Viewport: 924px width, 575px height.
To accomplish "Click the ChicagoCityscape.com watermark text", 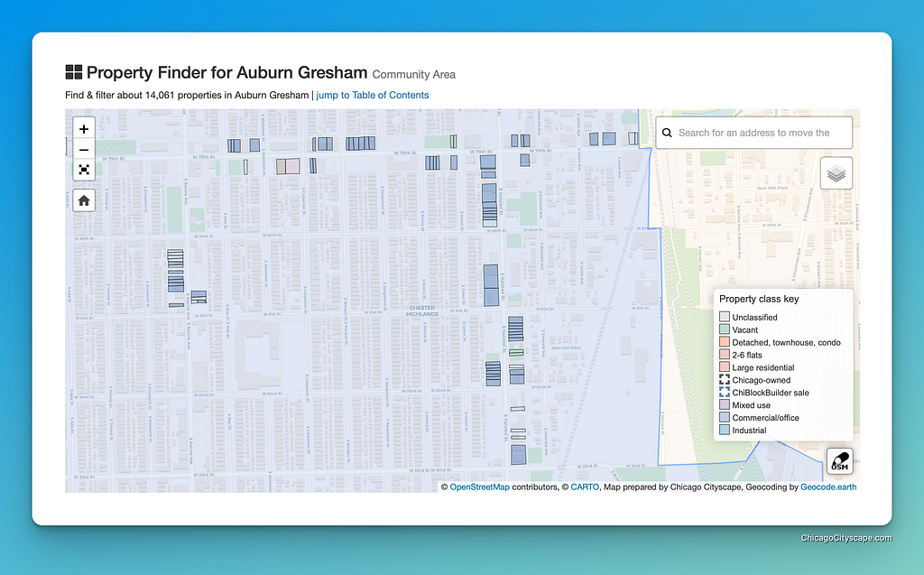I will 846,538.
